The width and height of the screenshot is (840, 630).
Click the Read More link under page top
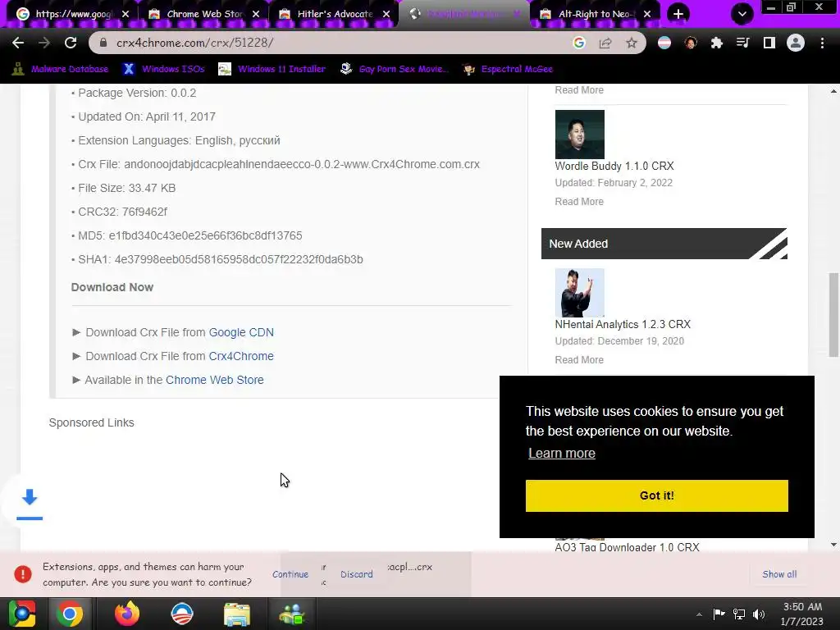pos(579,90)
